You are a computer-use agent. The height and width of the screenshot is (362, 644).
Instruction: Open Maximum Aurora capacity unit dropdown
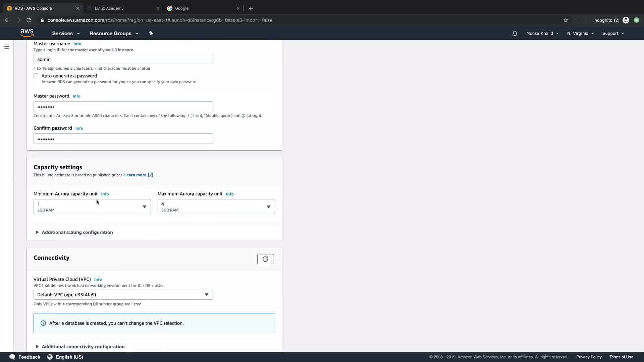pyautogui.click(x=216, y=207)
